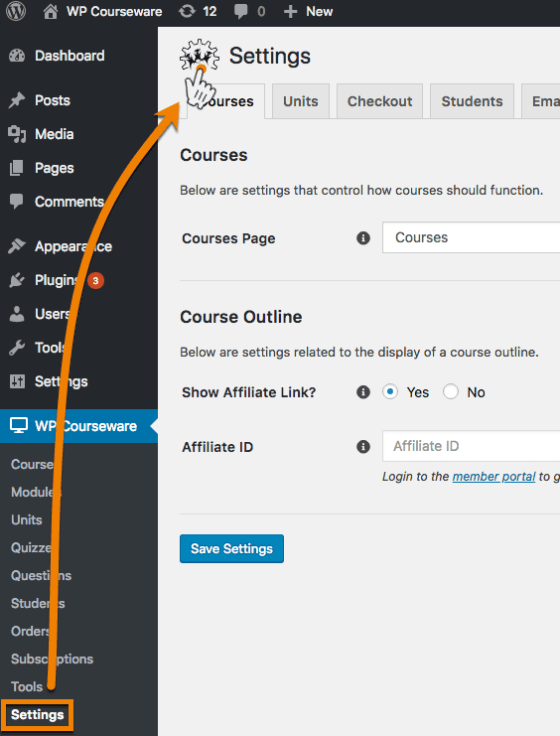The image size is (560, 736).
Task: Open the Subscriptions submenu item
Action: point(52,659)
